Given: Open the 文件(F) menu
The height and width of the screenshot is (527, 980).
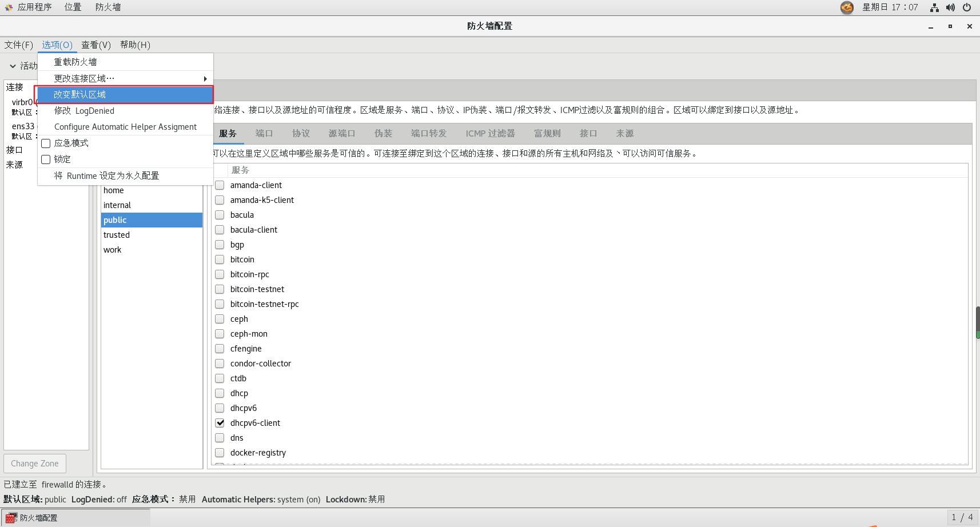Looking at the screenshot, I should (x=19, y=45).
